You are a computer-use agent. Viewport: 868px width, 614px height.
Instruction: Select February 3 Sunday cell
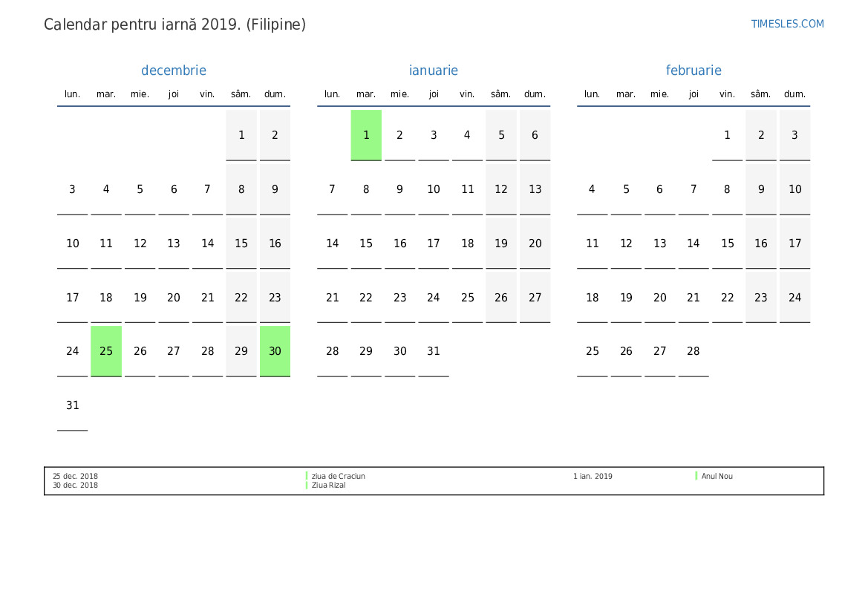[x=794, y=135]
